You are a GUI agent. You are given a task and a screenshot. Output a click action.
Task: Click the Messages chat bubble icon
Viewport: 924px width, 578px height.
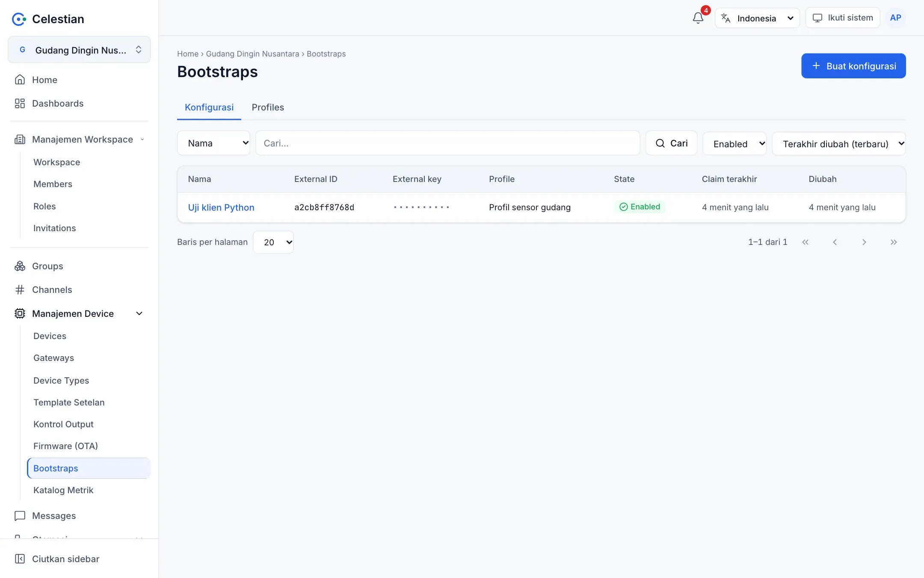[20, 515]
